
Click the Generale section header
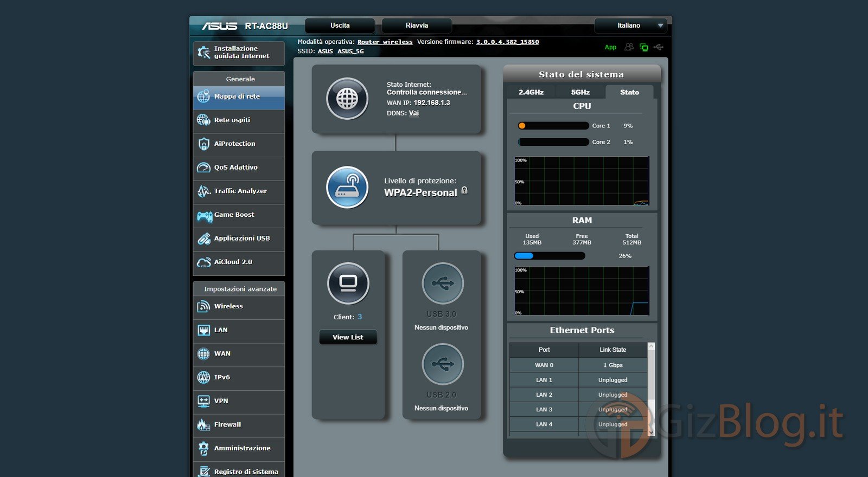239,79
